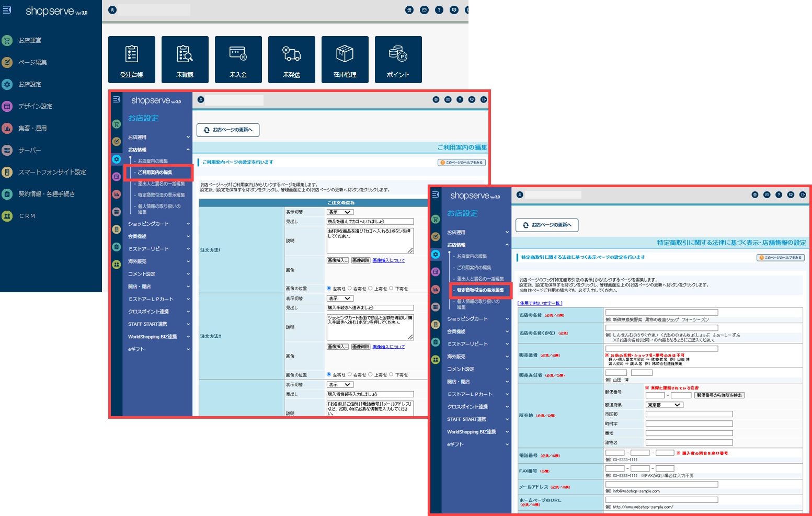Select 上寄せ image position for 注文方法1

[x=370, y=288]
